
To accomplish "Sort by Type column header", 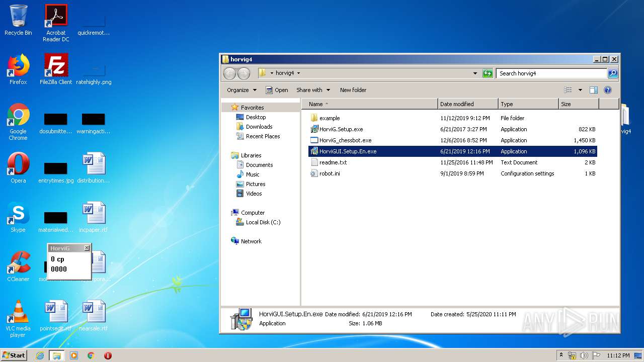I will point(529,104).
